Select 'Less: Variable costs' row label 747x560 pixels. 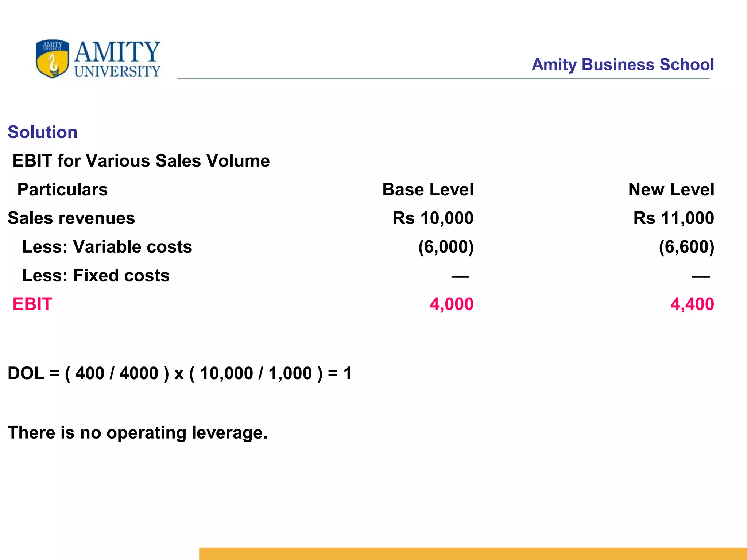[x=107, y=247]
